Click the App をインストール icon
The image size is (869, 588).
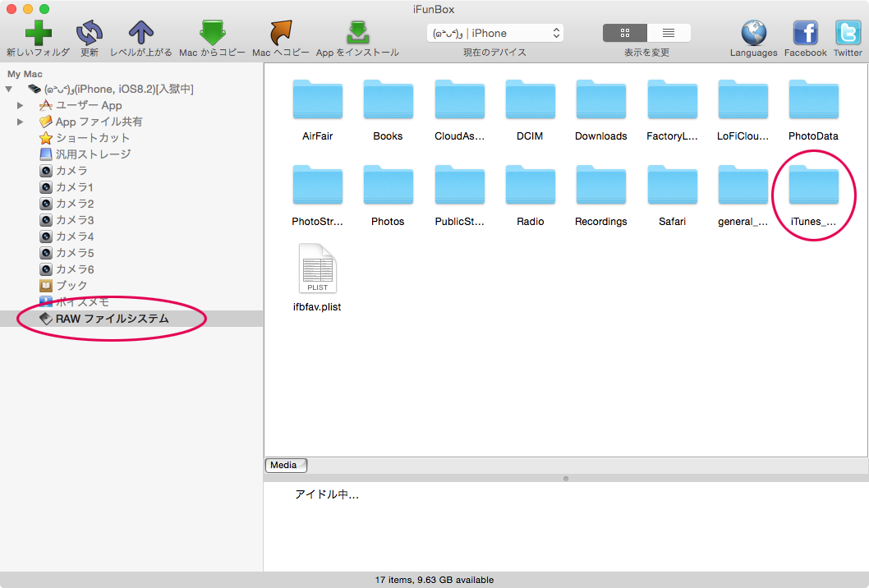(357, 33)
